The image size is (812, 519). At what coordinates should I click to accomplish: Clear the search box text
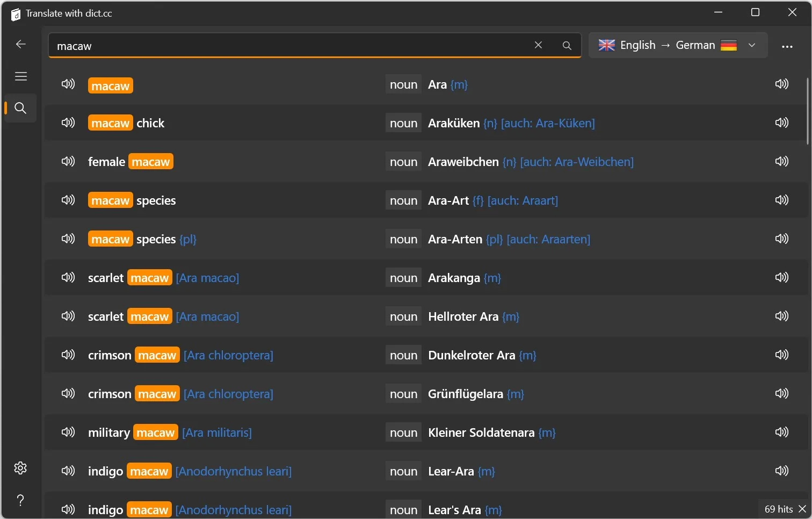[x=538, y=45]
